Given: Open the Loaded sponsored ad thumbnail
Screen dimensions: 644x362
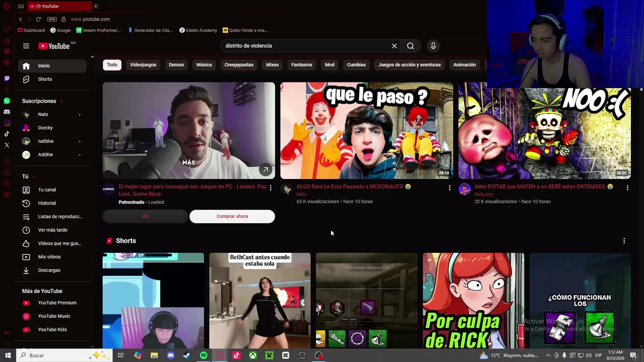Looking at the screenshot, I should [189, 131].
